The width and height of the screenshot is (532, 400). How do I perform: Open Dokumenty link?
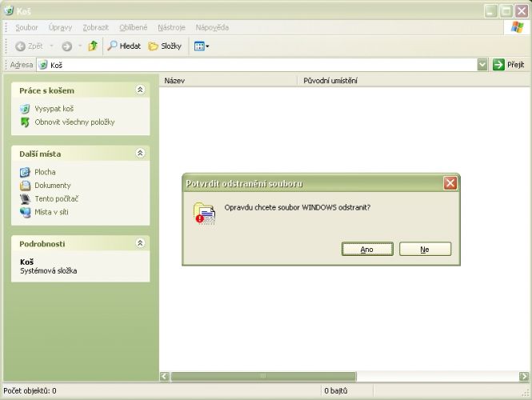53,186
